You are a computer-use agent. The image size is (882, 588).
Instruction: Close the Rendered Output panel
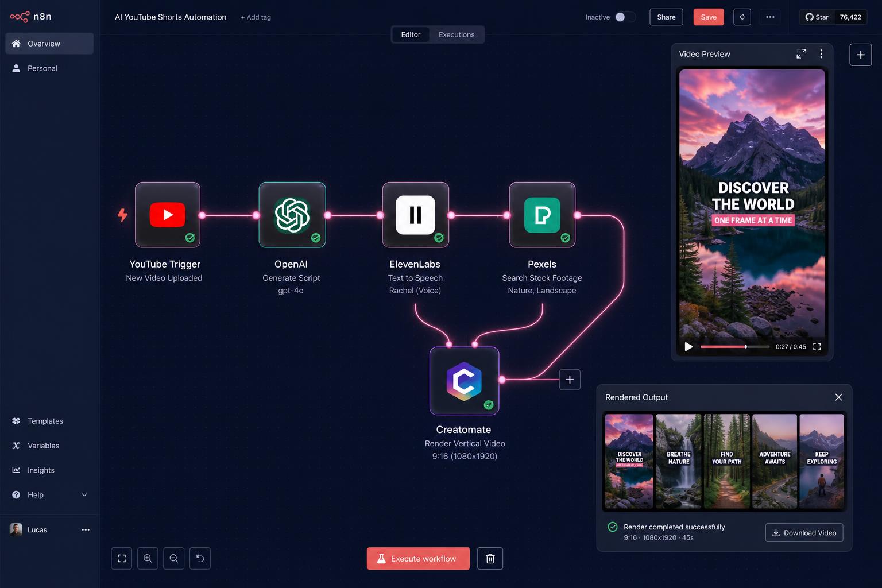click(x=838, y=397)
